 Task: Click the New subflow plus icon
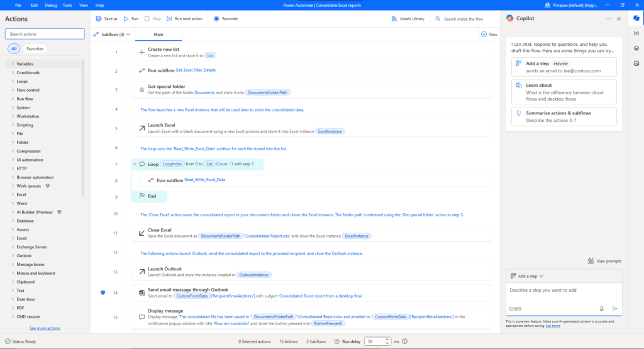(x=484, y=35)
